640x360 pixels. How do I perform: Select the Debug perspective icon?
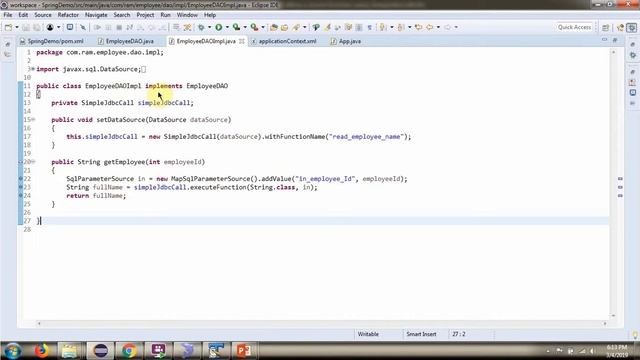click(x=632, y=27)
